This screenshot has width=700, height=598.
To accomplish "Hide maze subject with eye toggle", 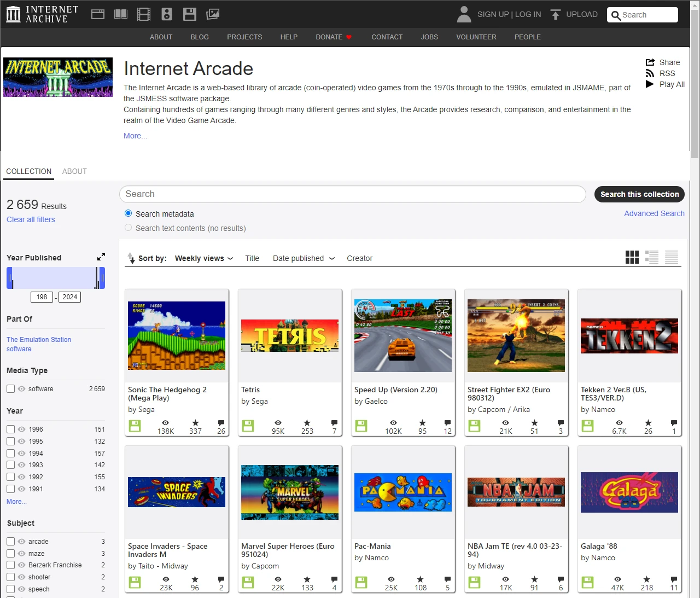I will pyautogui.click(x=22, y=554).
